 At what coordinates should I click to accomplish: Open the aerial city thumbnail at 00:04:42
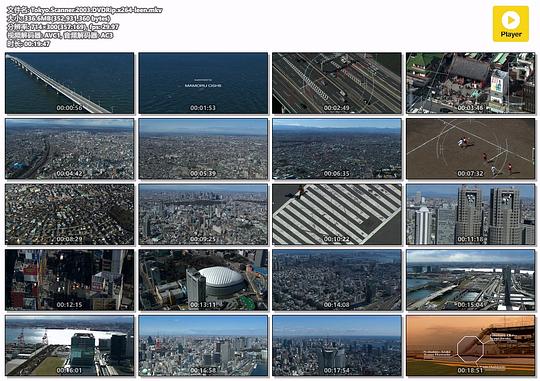click(70, 149)
